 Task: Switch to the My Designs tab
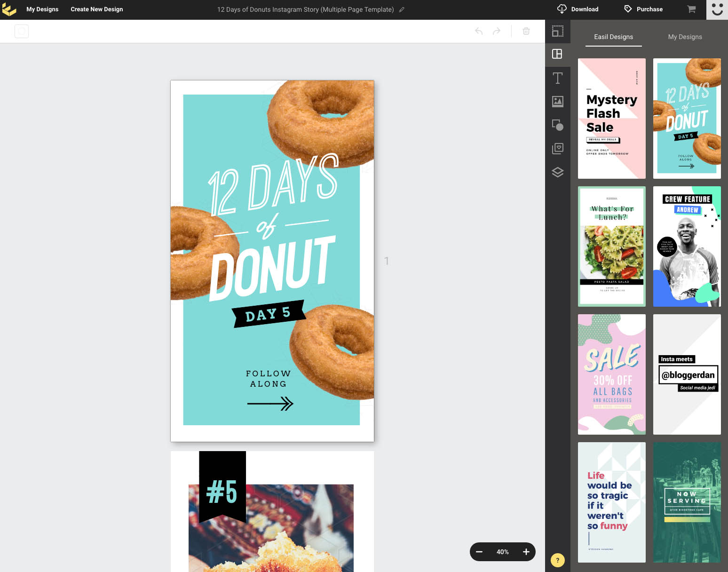click(685, 37)
